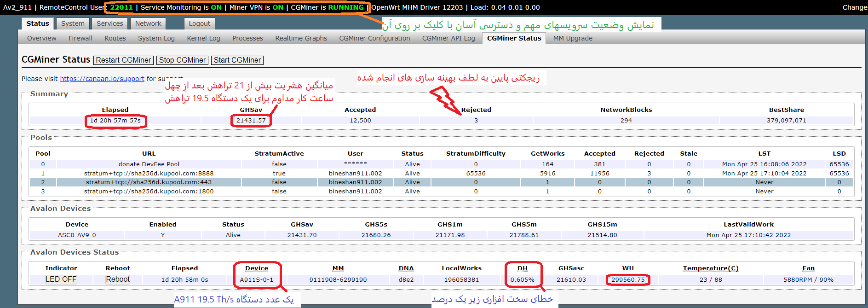
Task: Click the Reboot device button
Action: pyautogui.click(x=118, y=279)
